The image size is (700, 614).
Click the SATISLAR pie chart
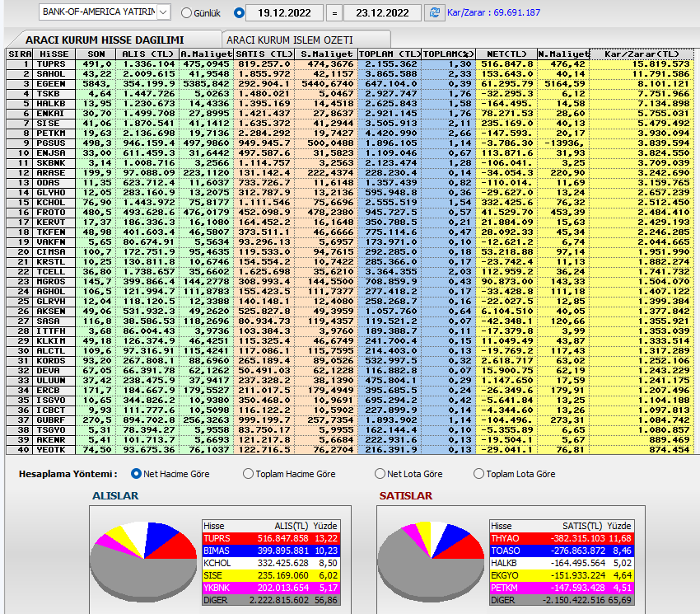pyautogui.click(x=432, y=561)
